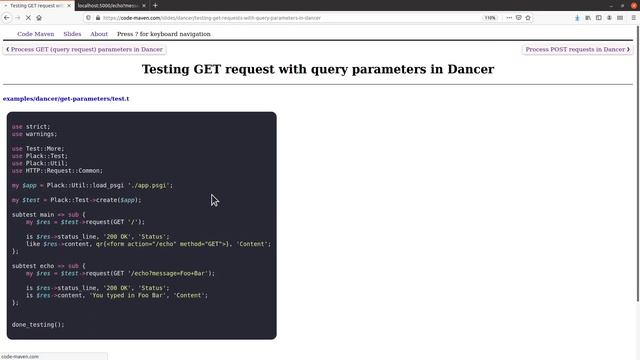Click the 'use HTTP::Request::Common;' line

coord(58,171)
